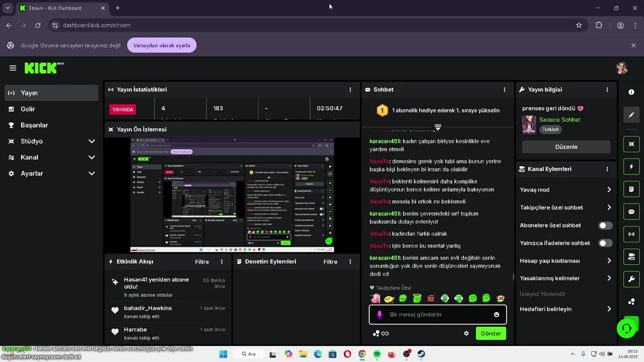This screenshot has height=362, width=644.
Task: Select Başarılar in the sidebar
Action: pyautogui.click(x=52, y=125)
